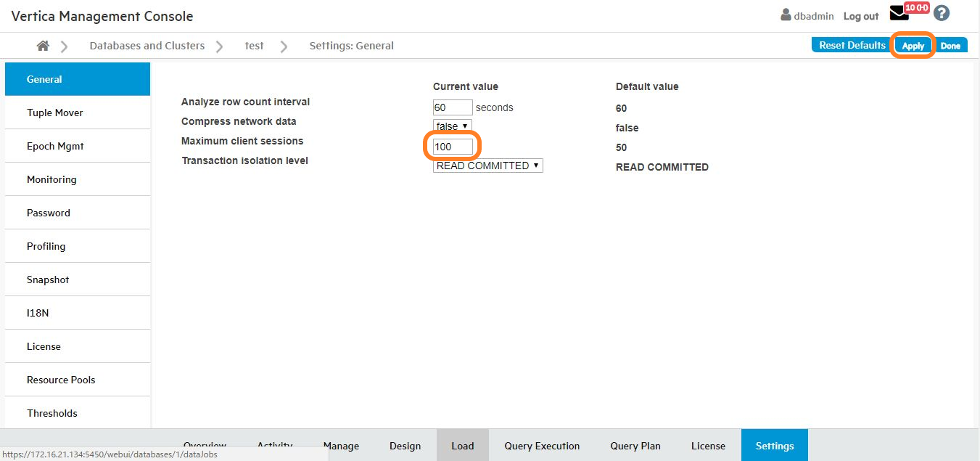Viewport: 980px width, 461px height.
Task: Go to the Load tab
Action: (462, 446)
